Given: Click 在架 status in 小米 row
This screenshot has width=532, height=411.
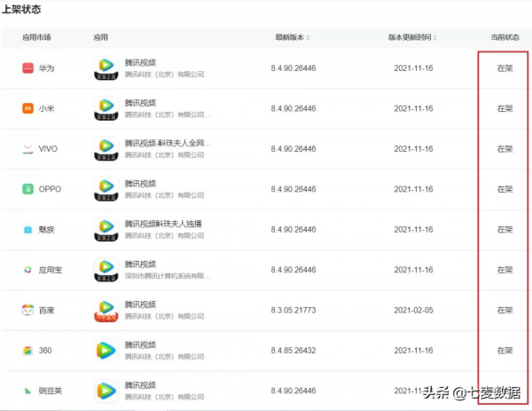Looking at the screenshot, I should (x=505, y=108).
